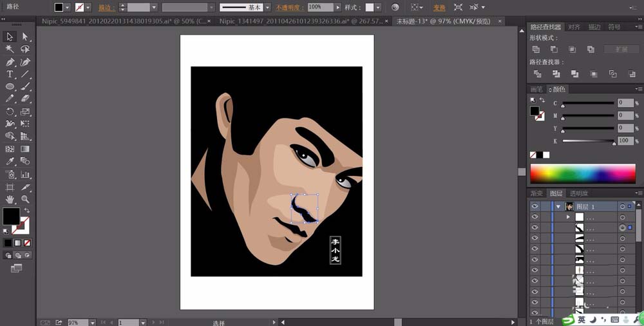This screenshot has height=326, width=644.
Task: Open the zoom level 97% dropdown
Action: [92, 323]
